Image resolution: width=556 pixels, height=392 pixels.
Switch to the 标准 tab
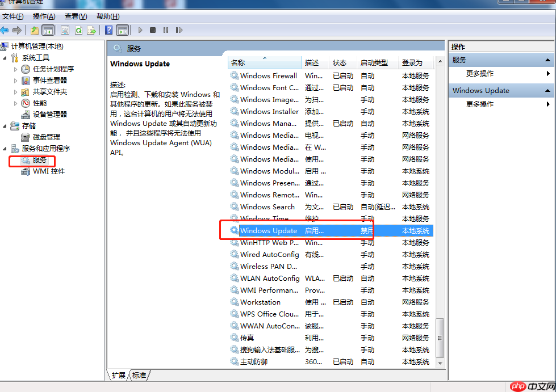[139, 376]
